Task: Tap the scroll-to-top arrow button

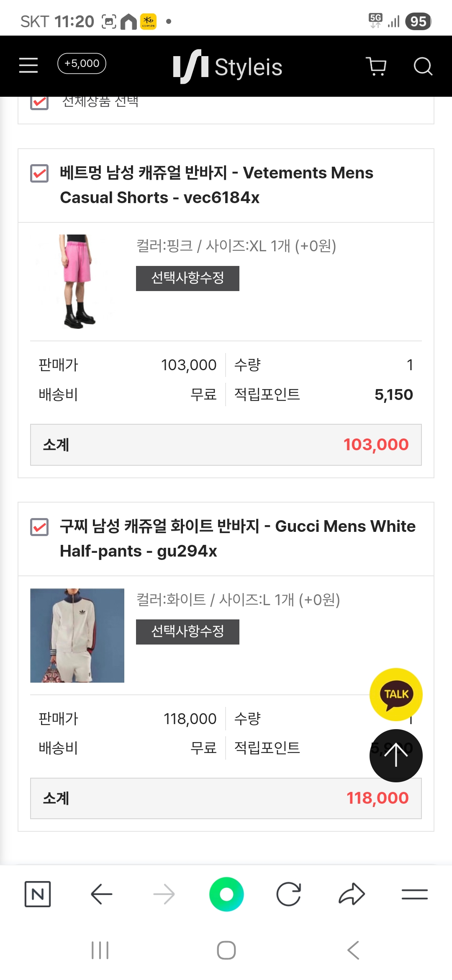Action: click(396, 756)
